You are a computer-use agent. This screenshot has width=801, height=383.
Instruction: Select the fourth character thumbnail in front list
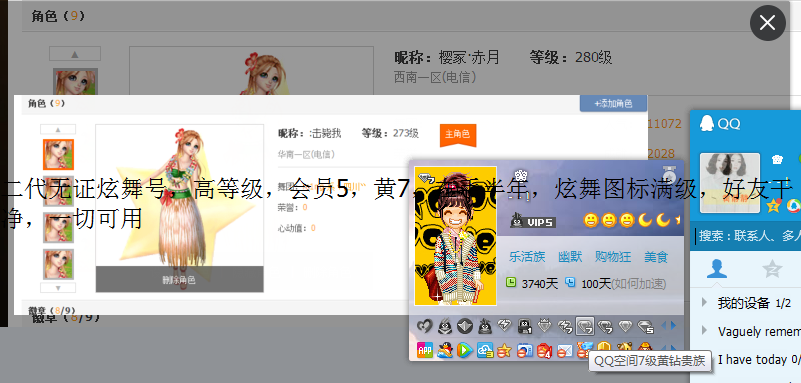click(58, 264)
